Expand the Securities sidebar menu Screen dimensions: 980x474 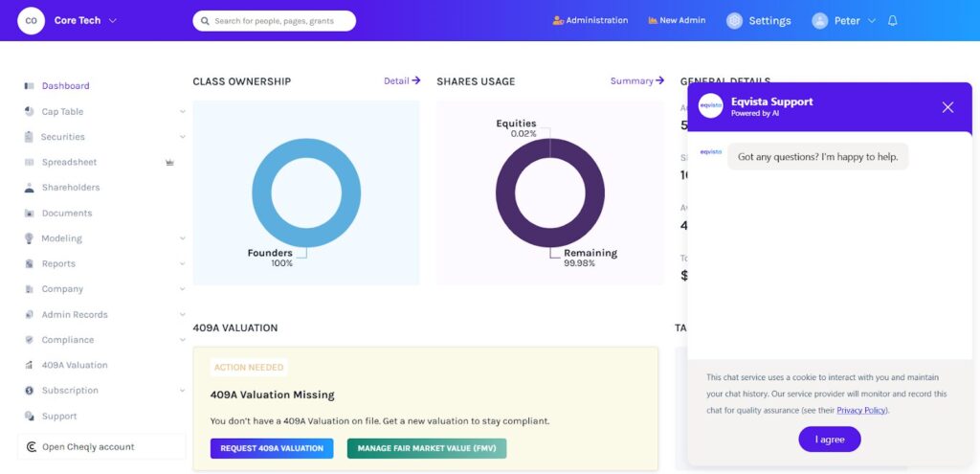pos(182,137)
